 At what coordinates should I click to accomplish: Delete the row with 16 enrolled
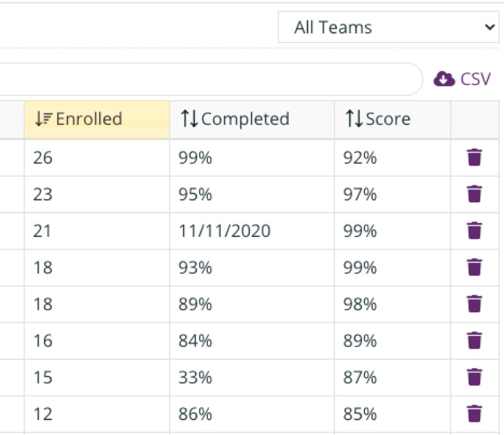[474, 341]
